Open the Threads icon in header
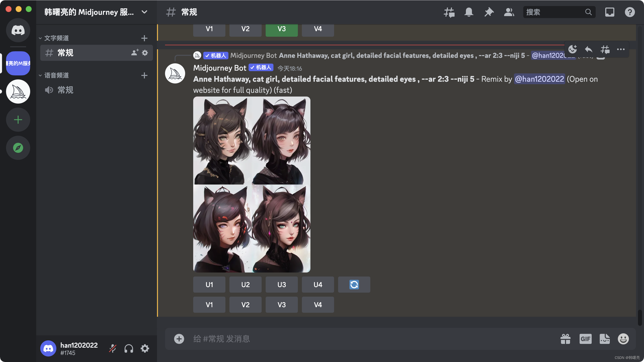 pyautogui.click(x=449, y=12)
